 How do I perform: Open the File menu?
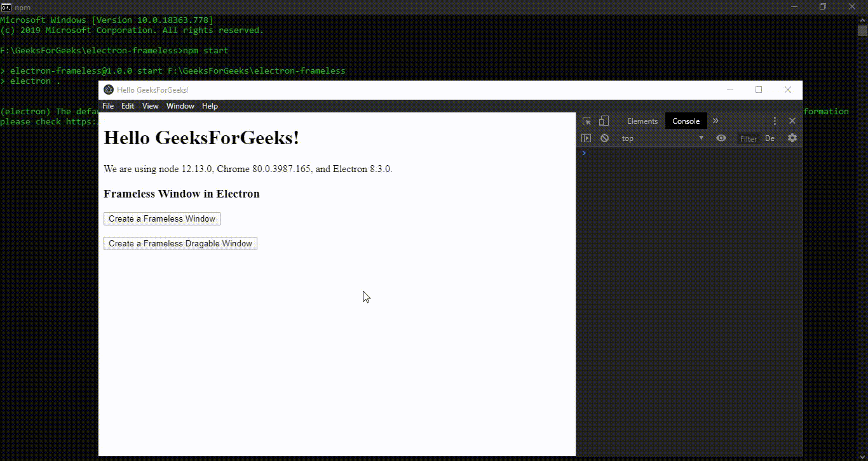point(108,106)
